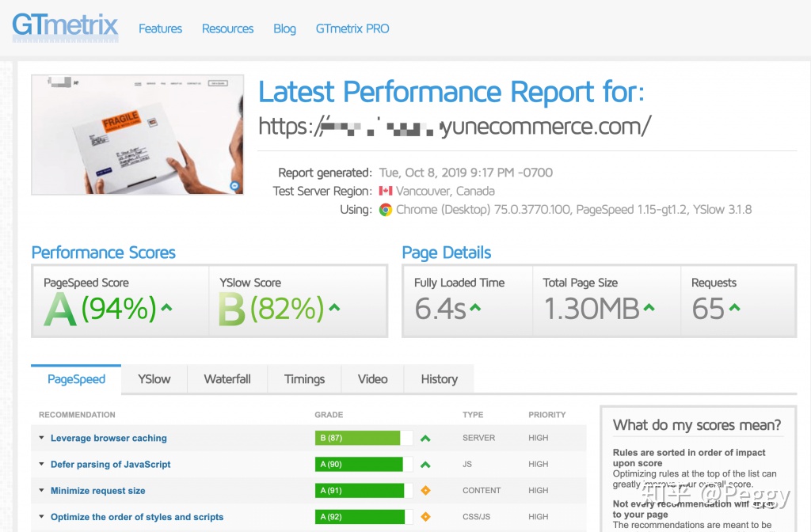Open the History tab
Image resolution: width=811 pixels, height=532 pixels.
pyautogui.click(x=439, y=379)
